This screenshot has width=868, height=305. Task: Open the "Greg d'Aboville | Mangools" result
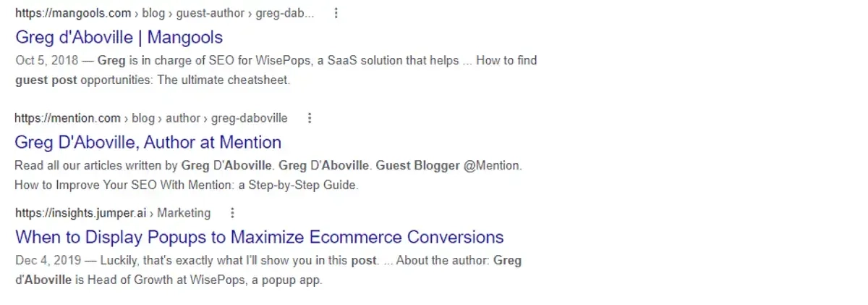tap(119, 37)
